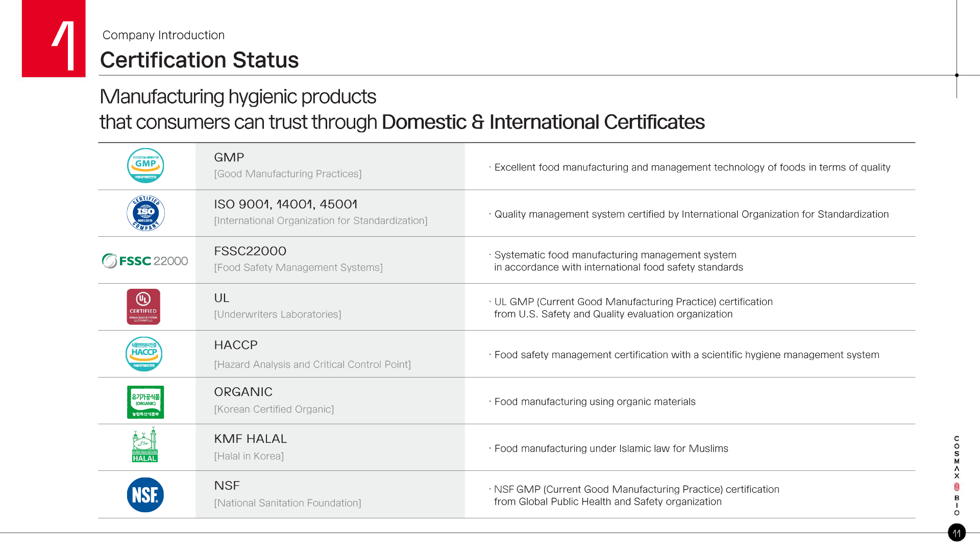Click the National Sanitation Foundation subtitle
The height and width of the screenshot is (551, 980).
287,503
